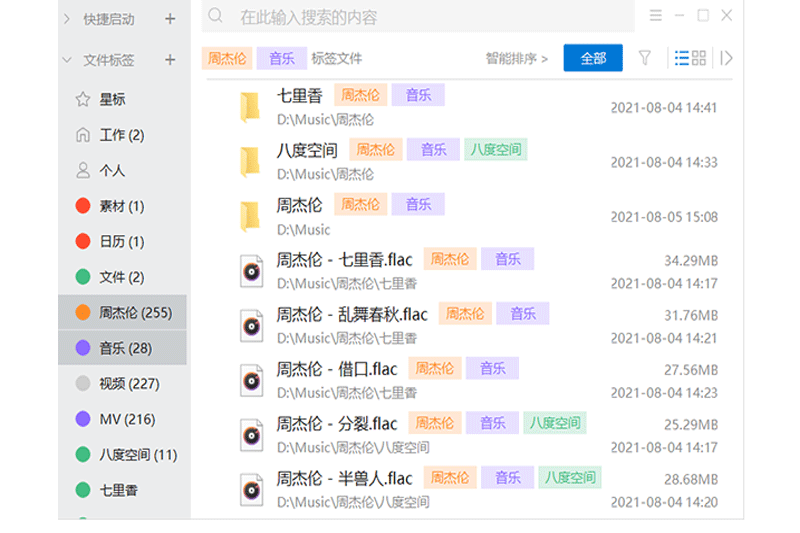Open the hamburger menu in title bar
This screenshot has width=800, height=533.
point(656,16)
